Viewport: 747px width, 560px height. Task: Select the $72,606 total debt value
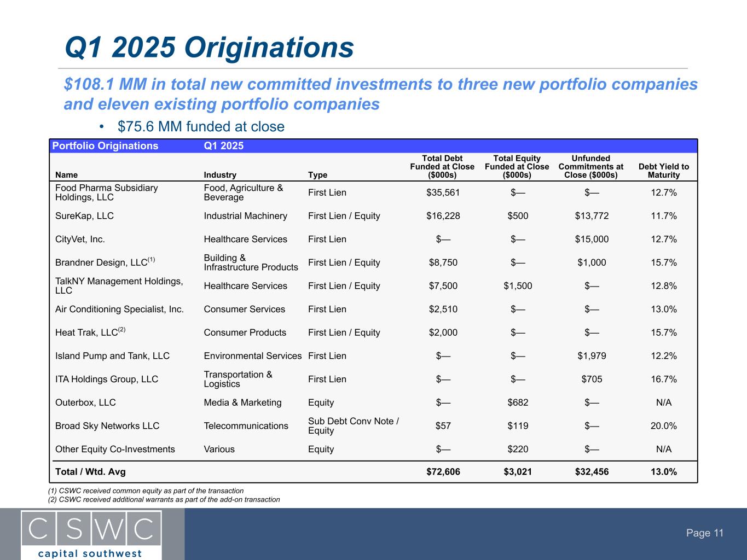click(443, 472)
